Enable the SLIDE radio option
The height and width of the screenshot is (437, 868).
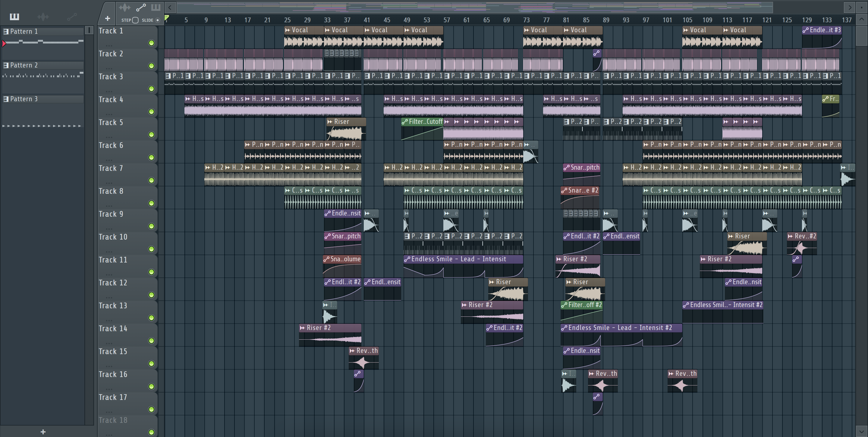157,20
